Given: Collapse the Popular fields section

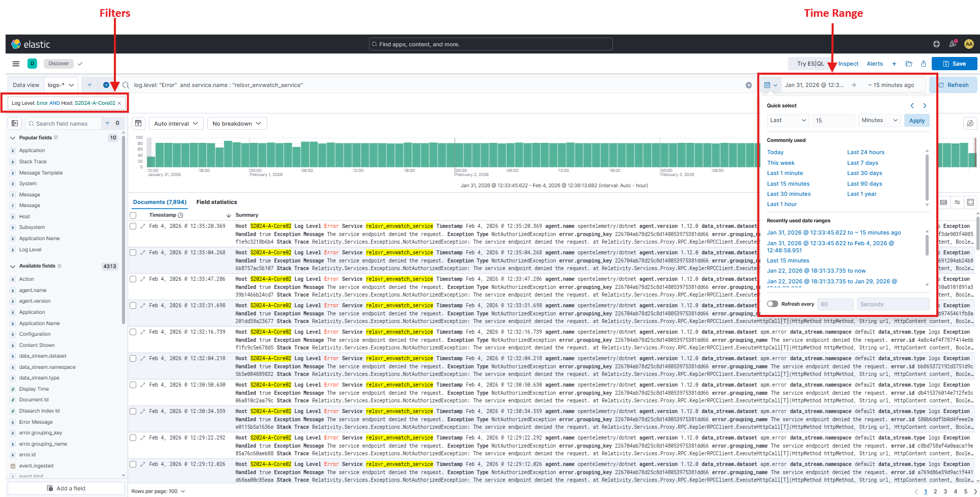Looking at the screenshot, I should [x=13, y=138].
